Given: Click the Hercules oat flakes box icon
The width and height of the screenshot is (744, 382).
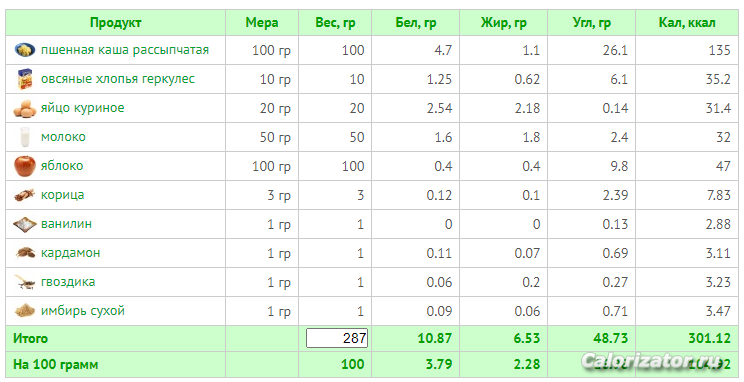Looking at the screenshot, I should coord(25,79).
